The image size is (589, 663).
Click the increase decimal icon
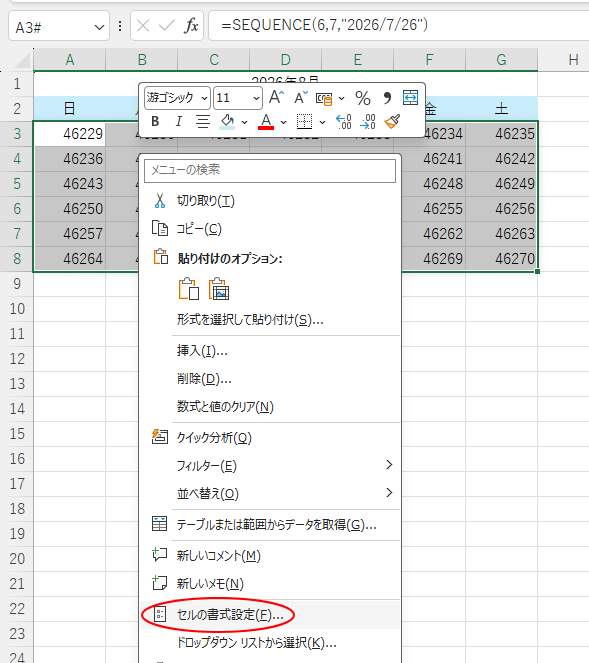pyautogui.click(x=343, y=122)
